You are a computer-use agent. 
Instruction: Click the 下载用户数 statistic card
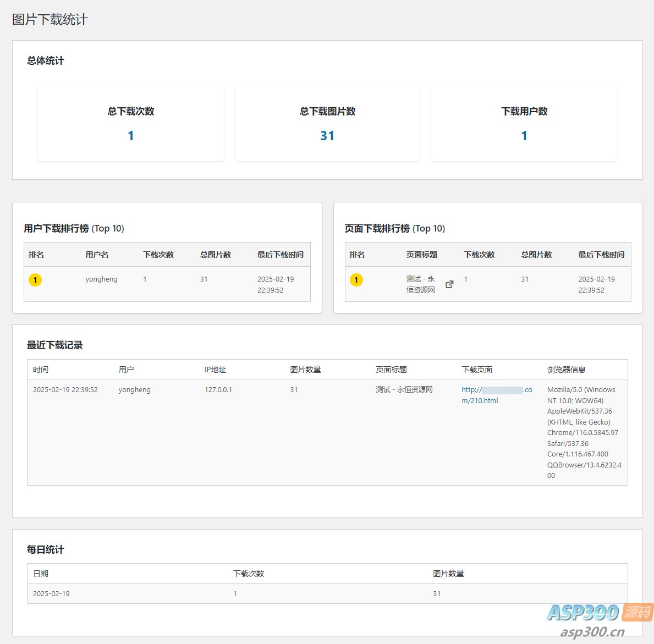click(x=524, y=123)
